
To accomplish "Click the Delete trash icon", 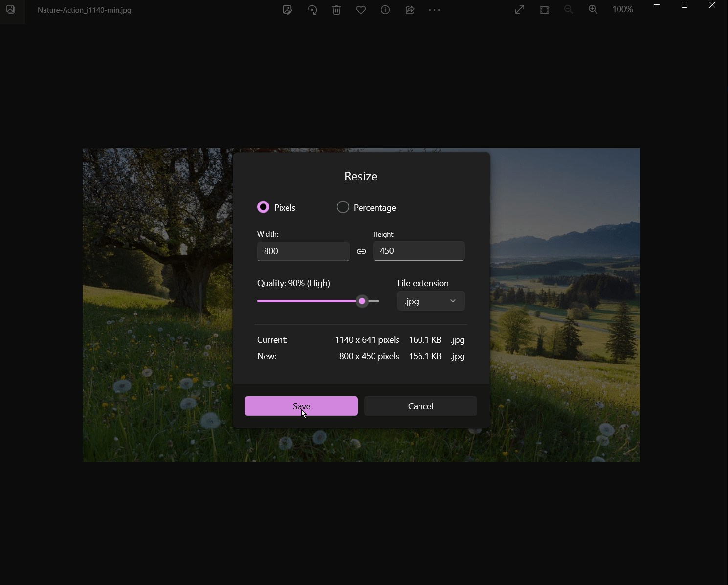I will tap(336, 10).
